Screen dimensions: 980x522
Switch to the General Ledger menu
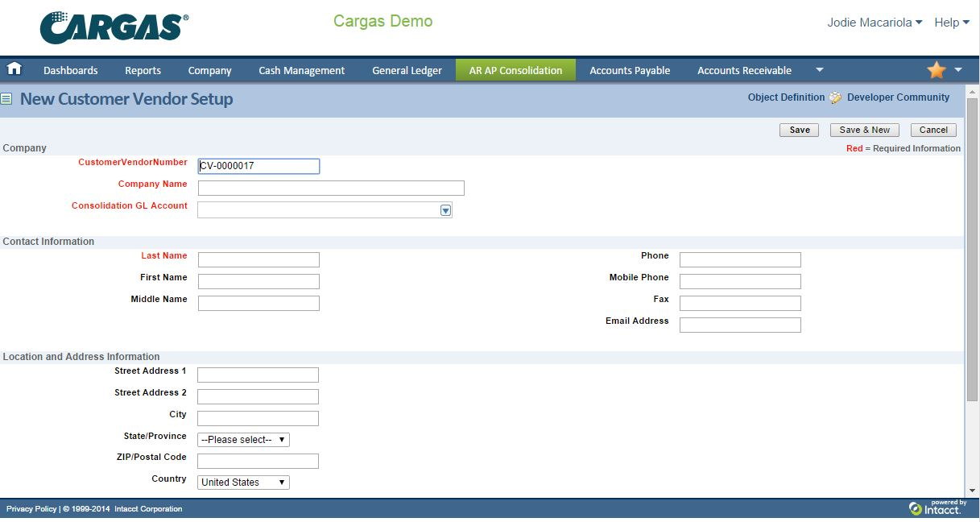(x=407, y=70)
